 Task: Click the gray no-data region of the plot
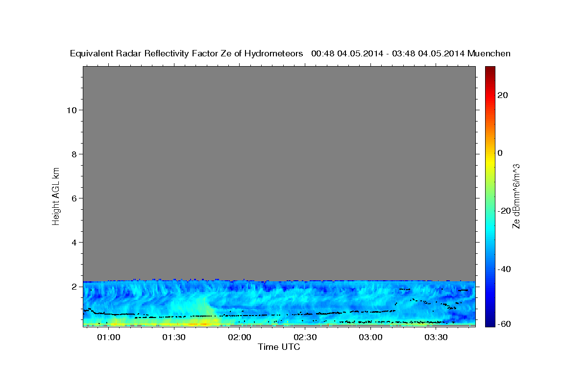pos(279,173)
